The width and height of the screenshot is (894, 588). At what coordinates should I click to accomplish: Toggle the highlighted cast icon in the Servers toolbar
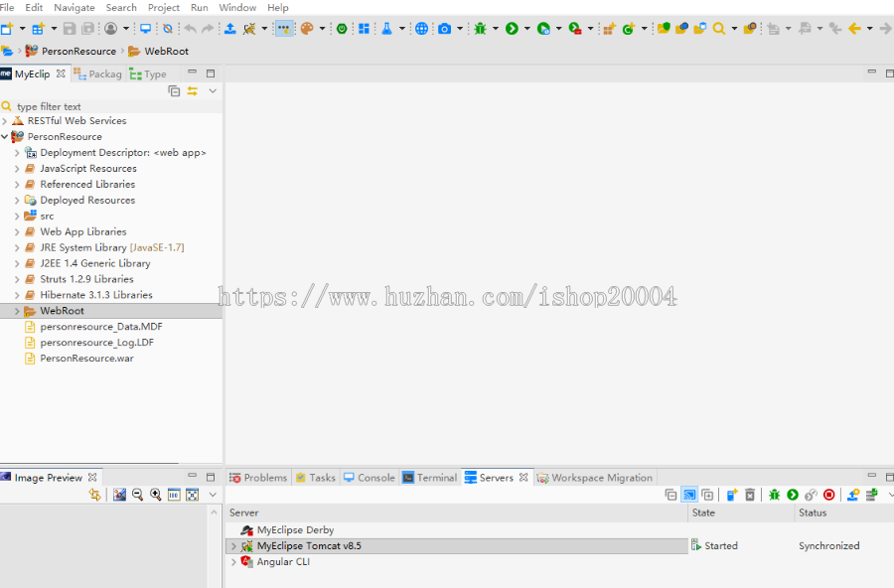tap(689, 495)
